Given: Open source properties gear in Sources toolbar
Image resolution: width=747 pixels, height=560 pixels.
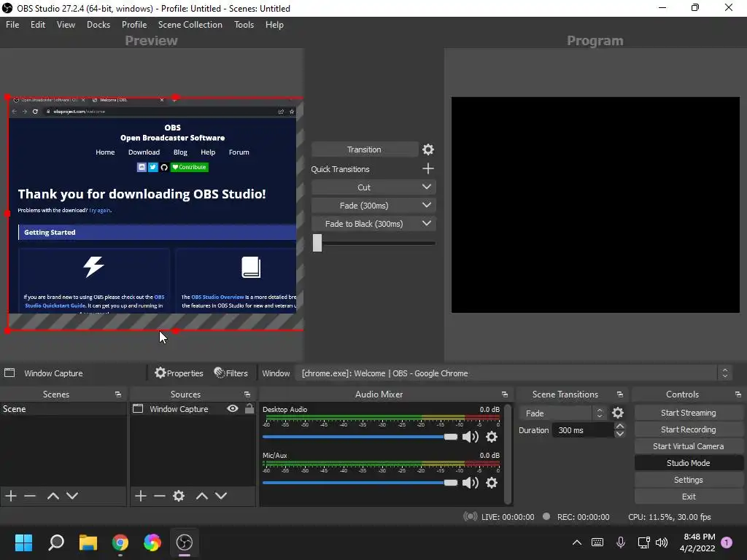Looking at the screenshot, I should (x=179, y=496).
